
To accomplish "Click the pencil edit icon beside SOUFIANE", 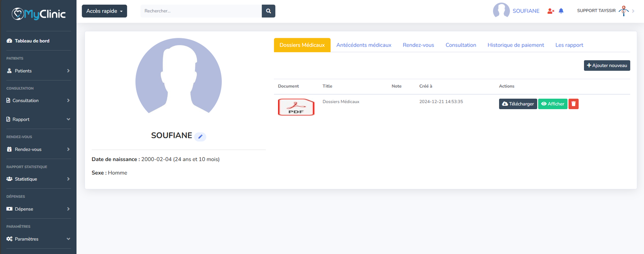I will (200, 137).
